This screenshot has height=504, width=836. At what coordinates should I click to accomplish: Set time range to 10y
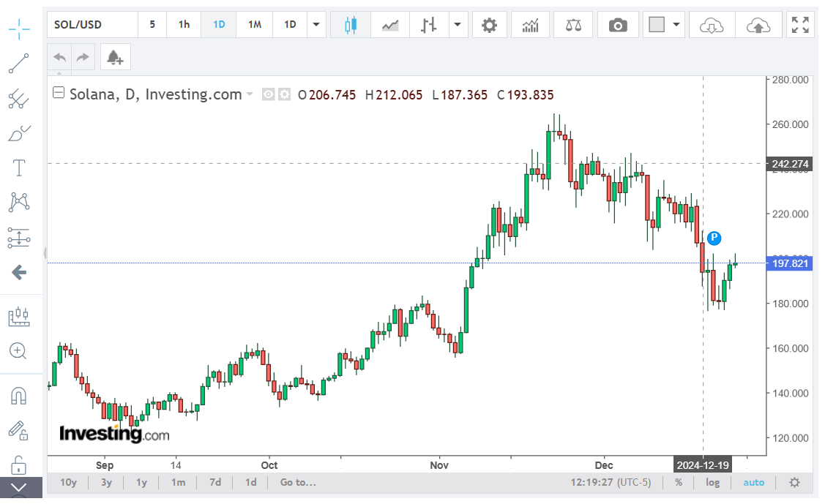tap(68, 482)
